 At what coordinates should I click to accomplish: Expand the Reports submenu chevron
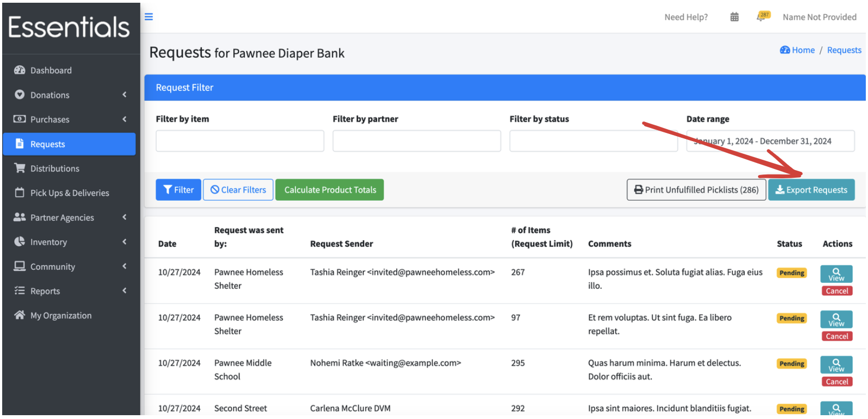(x=125, y=290)
